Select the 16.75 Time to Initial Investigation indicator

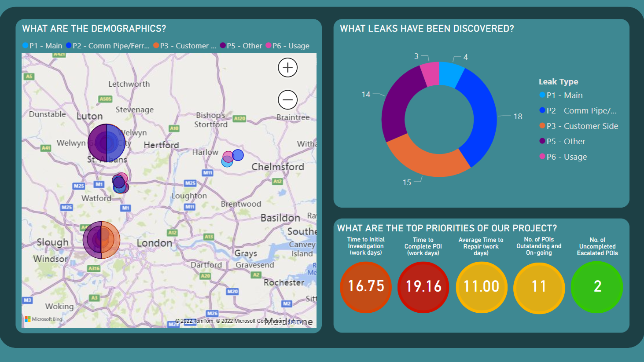(366, 287)
